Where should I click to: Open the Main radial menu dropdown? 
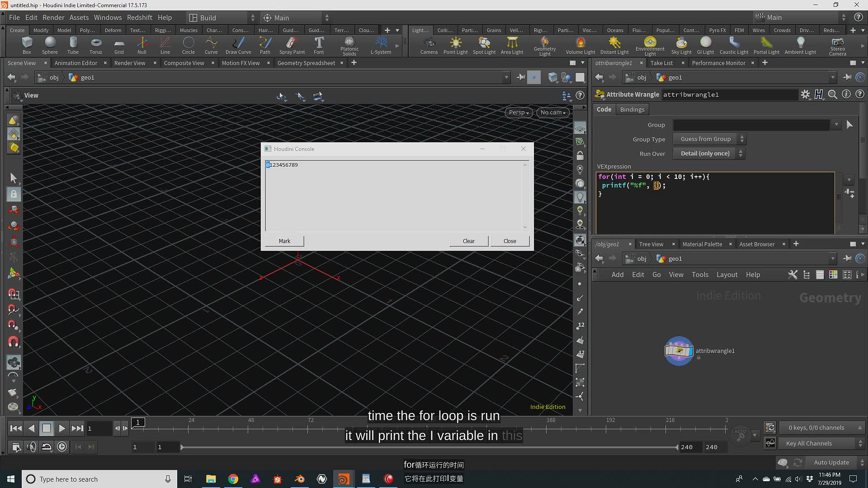[296, 18]
